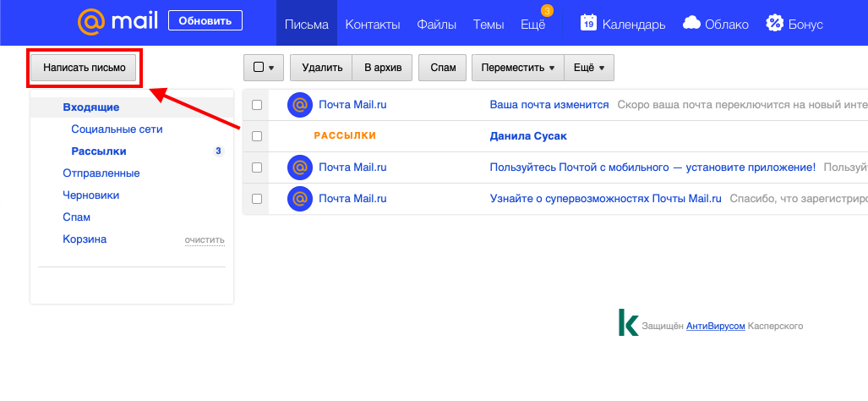Image resolution: width=868 pixels, height=401 pixels.
Task: Open the Письма tab
Action: 307,23
